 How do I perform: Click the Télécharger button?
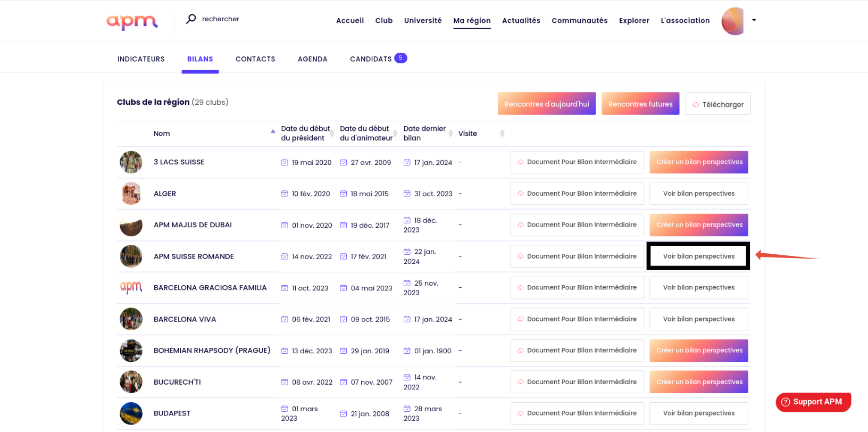[x=718, y=104]
